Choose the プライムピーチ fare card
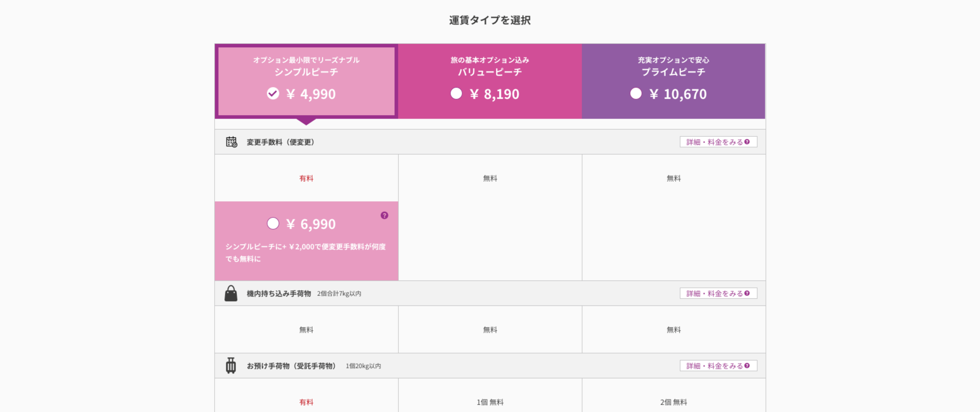 [x=673, y=81]
